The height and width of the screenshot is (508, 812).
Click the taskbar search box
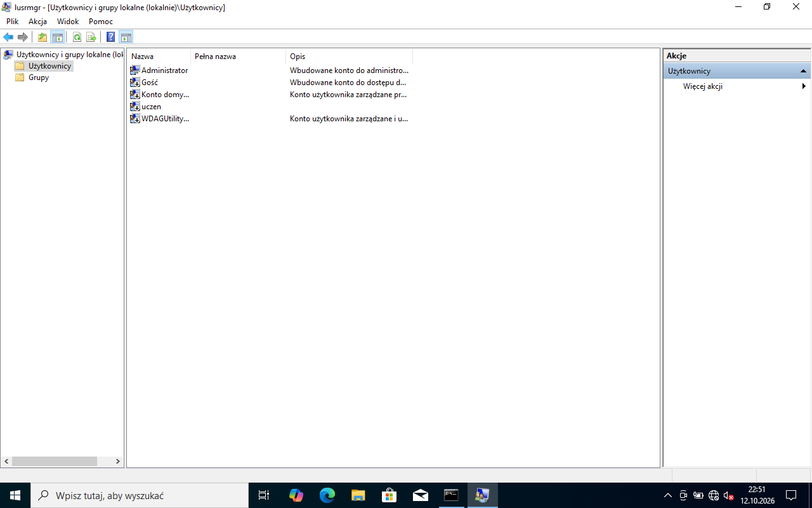(140, 495)
